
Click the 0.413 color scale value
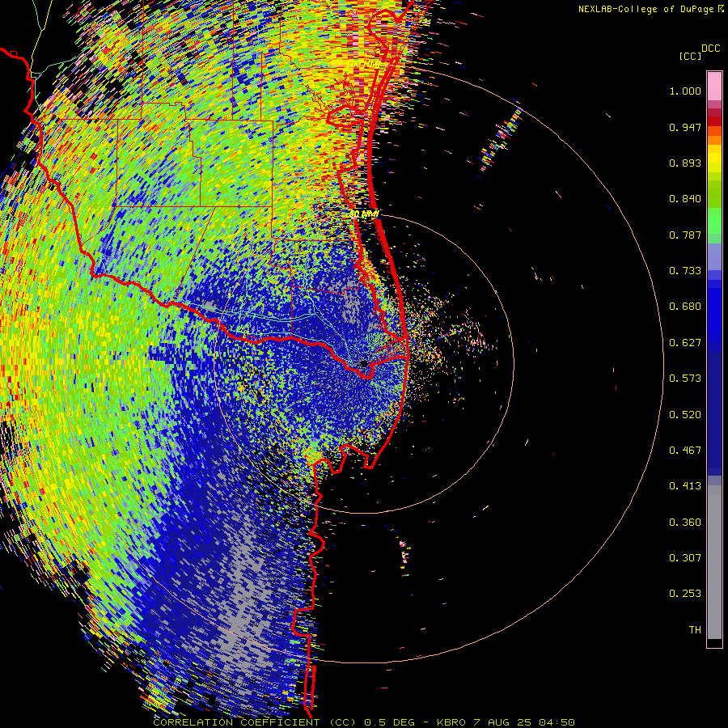pyautogui.click(x=685, y=486)
